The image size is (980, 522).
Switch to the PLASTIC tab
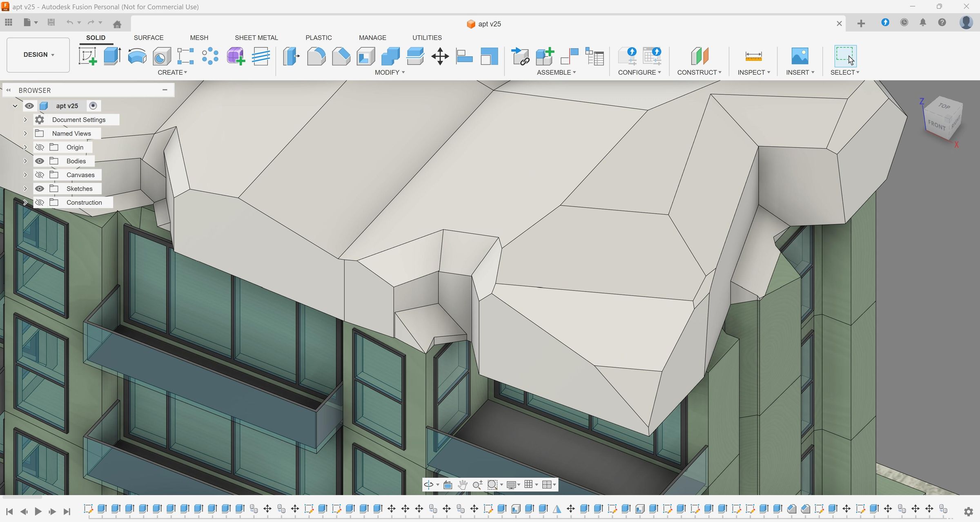click(318, 38)
